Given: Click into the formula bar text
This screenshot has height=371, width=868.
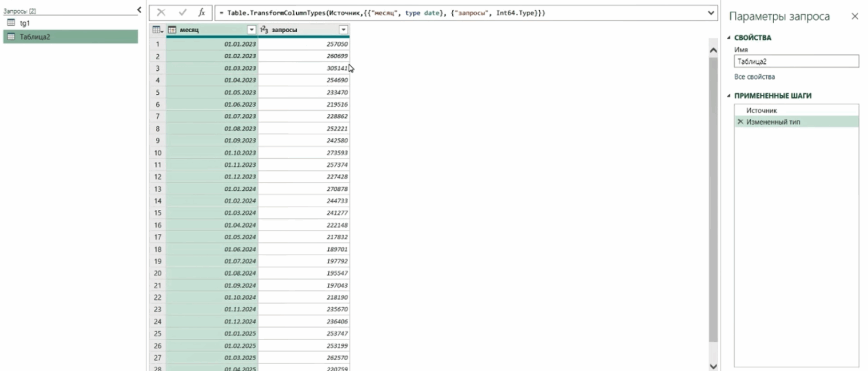Looking at the screenshot, I should 460,13.
